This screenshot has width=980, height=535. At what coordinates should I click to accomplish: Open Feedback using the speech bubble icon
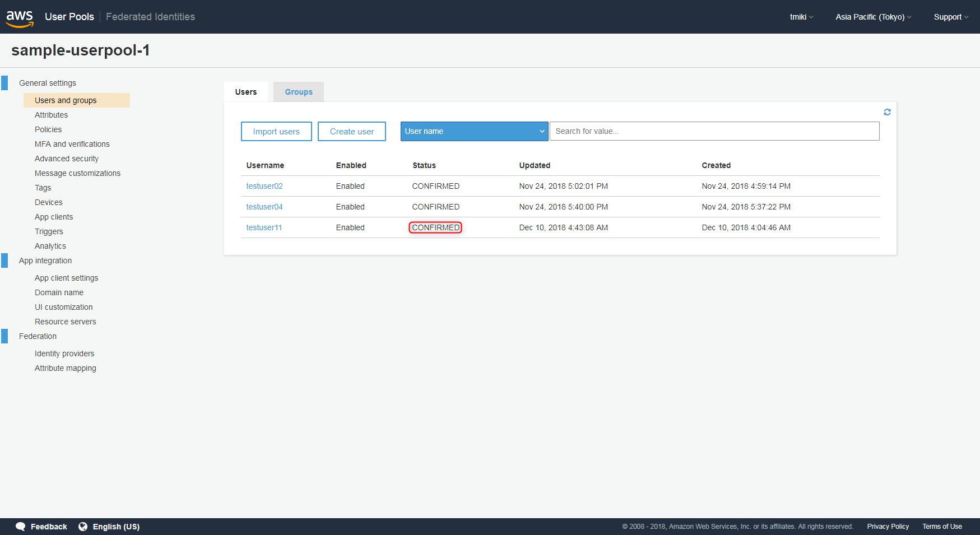[21, 527]
